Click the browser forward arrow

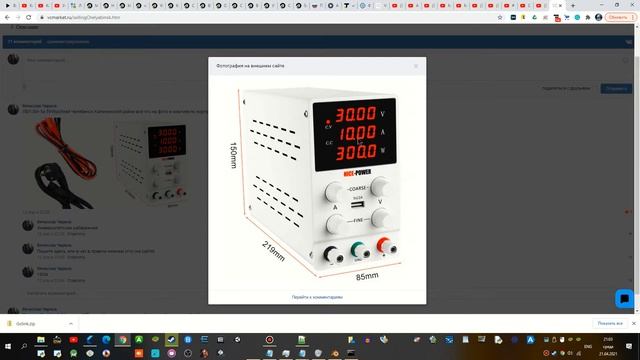tap(18, 18)
